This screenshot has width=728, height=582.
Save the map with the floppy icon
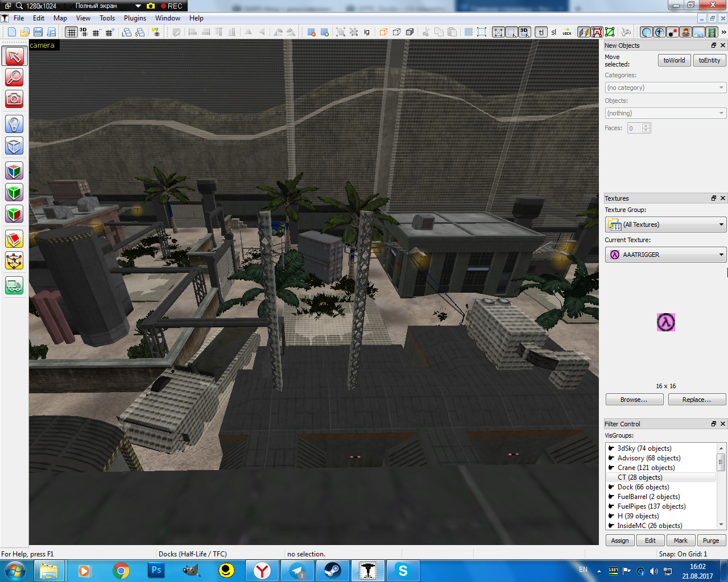tap(38, 32)
